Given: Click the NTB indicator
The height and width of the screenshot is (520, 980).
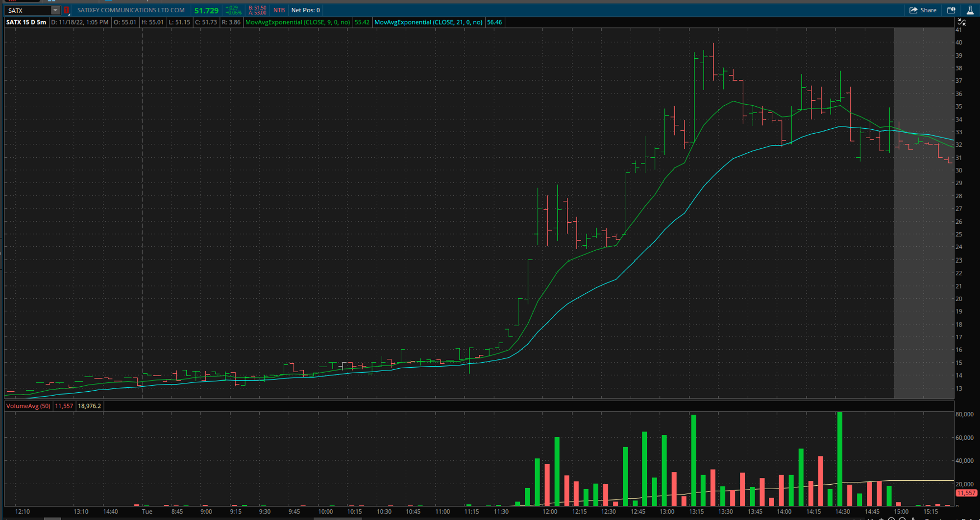Looking at the screenshot, I should [279, 10].
